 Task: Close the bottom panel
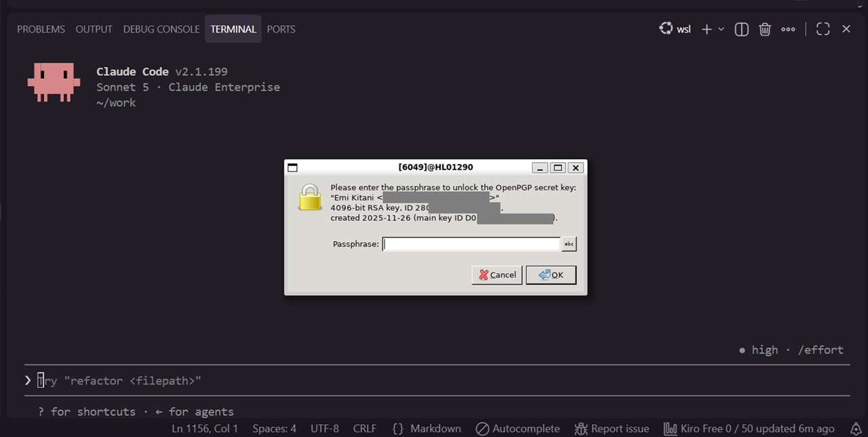pos(846,29)
